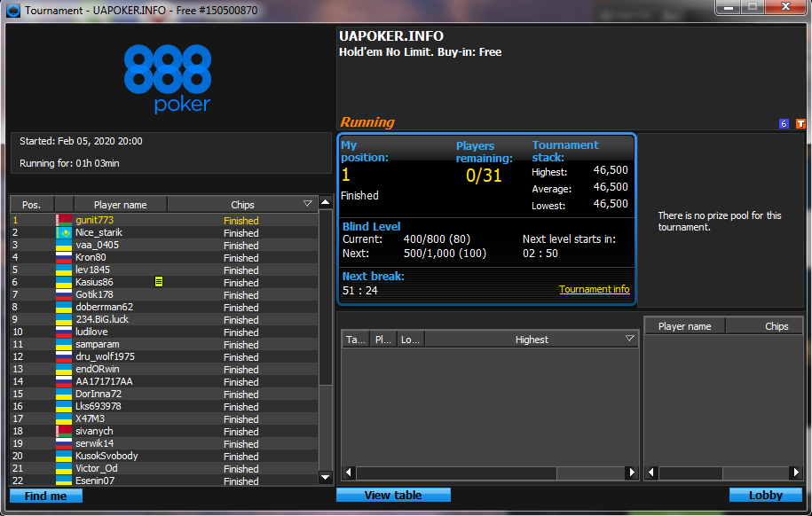Image resolution: width=812 pixels, height=516 pixels.
Task: Select player row Lks693978
Action: point(164,406)
